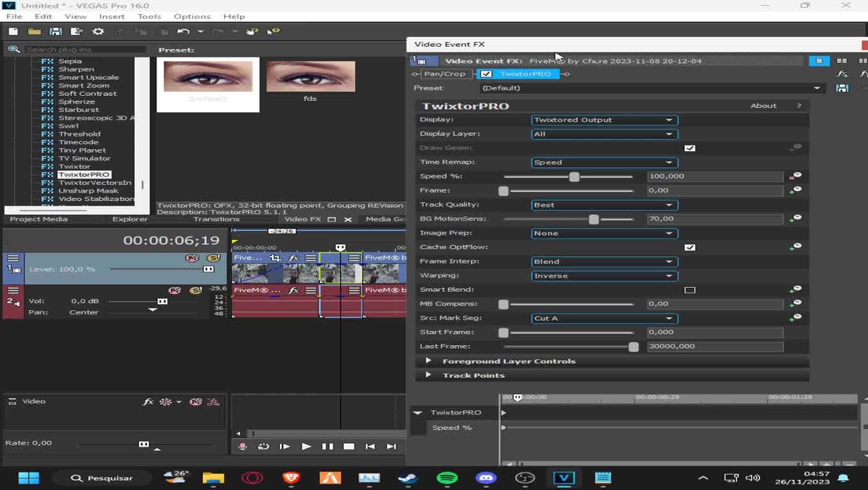868x490 pixels.
Task: Open the Tools menu
Action: [x=149, y=16]
